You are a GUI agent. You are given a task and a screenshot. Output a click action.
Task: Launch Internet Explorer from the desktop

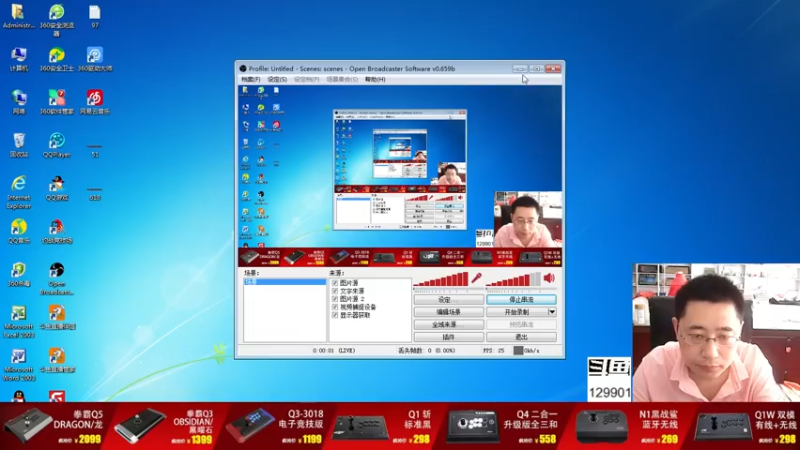[18, 192]
